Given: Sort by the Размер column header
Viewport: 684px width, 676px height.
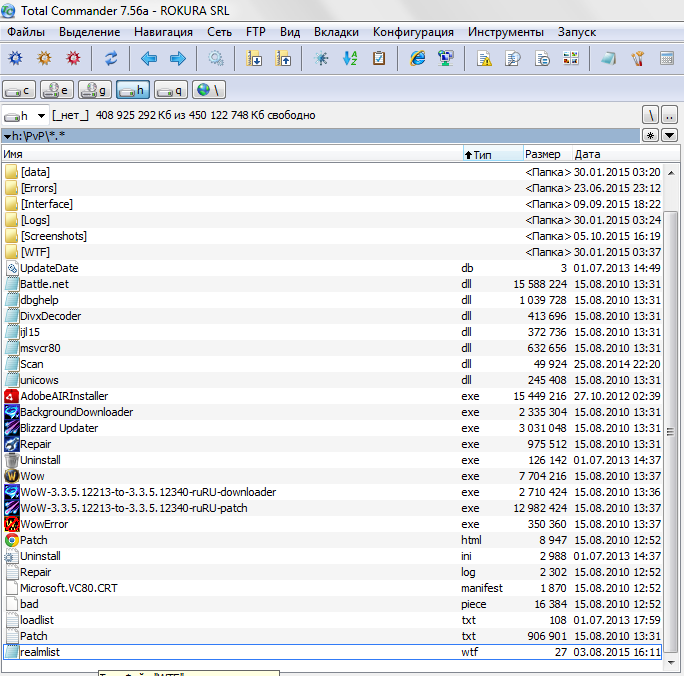Looking at the screenshot, I should click(x=547, y=154).
